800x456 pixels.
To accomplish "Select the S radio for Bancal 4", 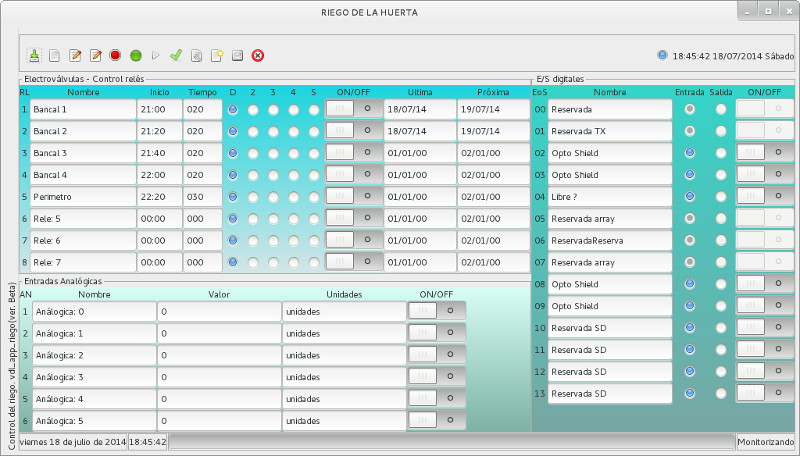I will click(x=313, y=175).
